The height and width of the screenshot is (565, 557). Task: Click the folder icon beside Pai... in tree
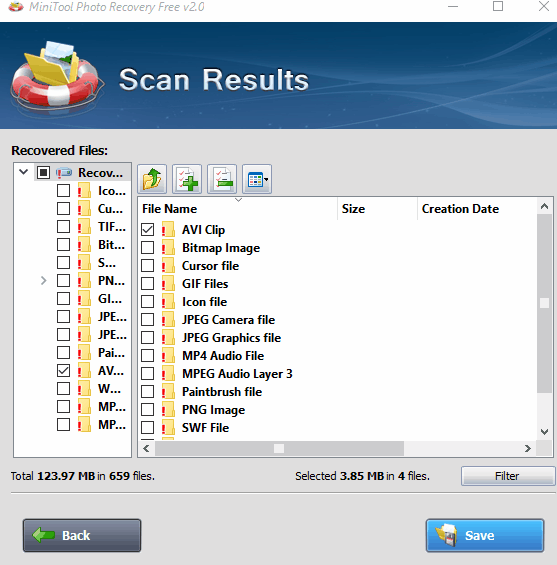tap(84, 353)
